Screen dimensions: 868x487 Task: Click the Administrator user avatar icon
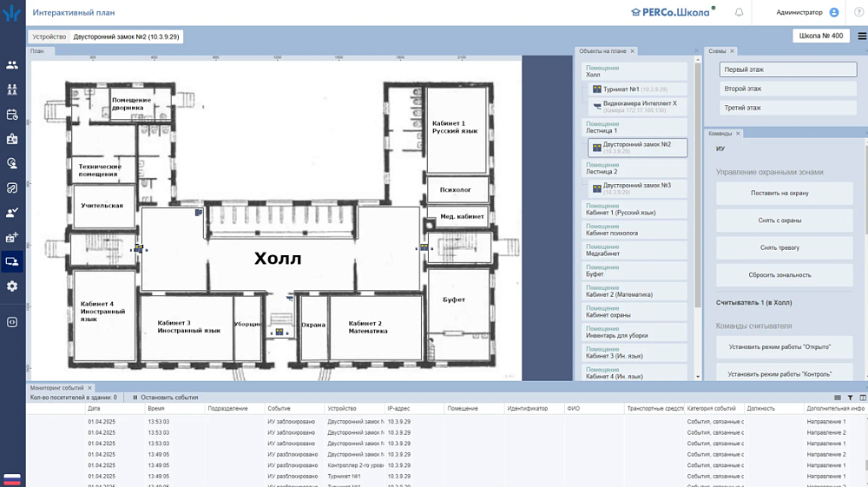pos(834,12)
